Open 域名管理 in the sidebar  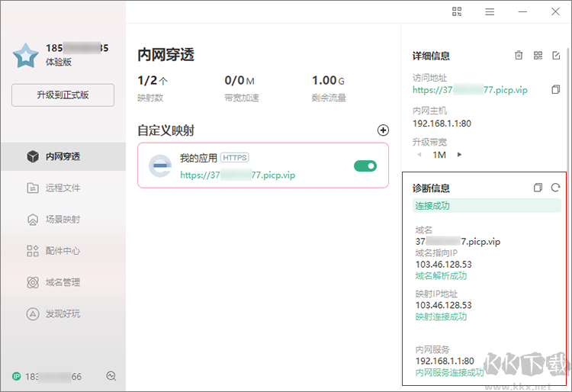[63, 282]
